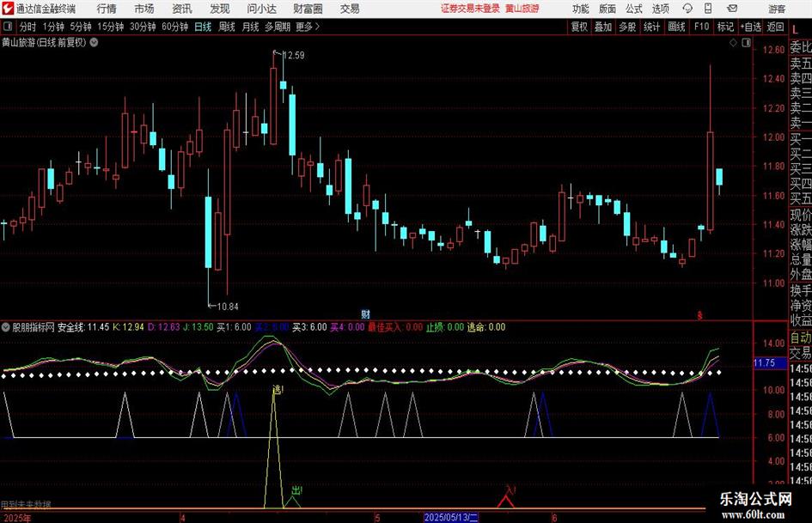Screen dimensions: 812x523
Task: Open the headset customer service icon
Action: (x=687, y=9)
